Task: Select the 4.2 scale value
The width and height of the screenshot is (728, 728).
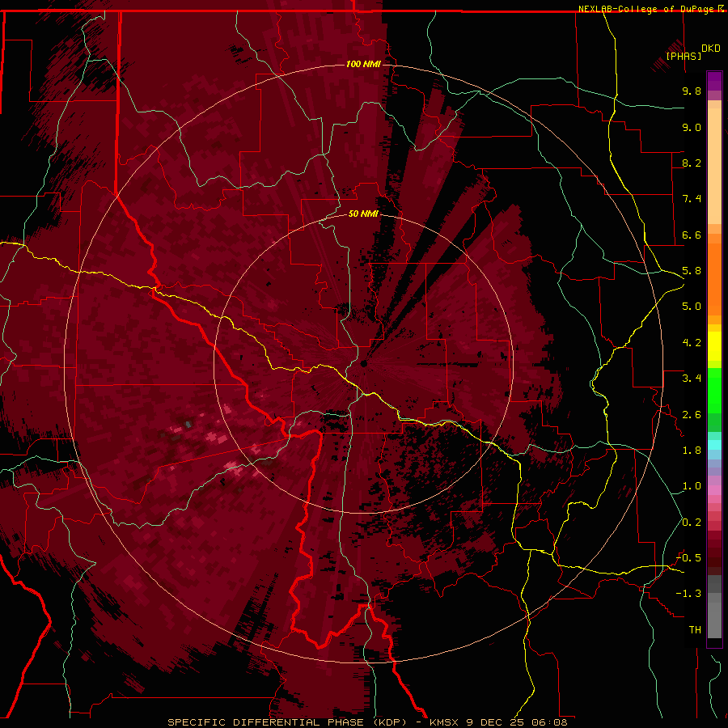Action: pyautogui.click(x=692, y=343)
